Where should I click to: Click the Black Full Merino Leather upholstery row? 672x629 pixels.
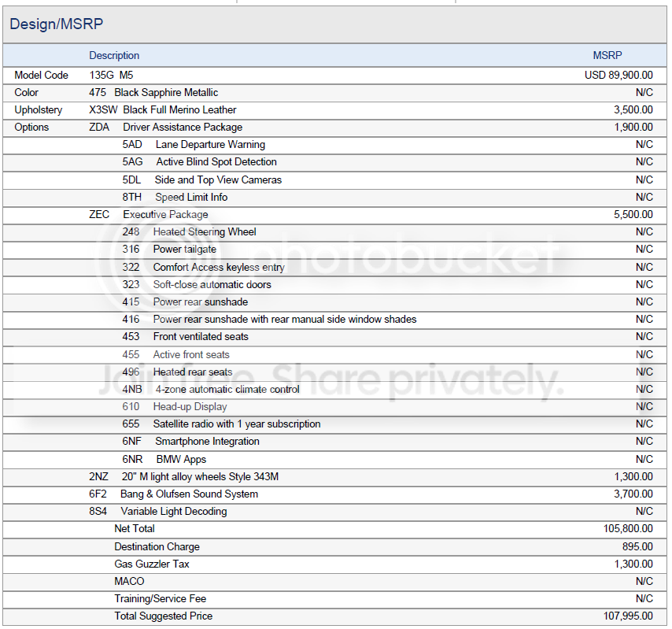click(334, 110)
